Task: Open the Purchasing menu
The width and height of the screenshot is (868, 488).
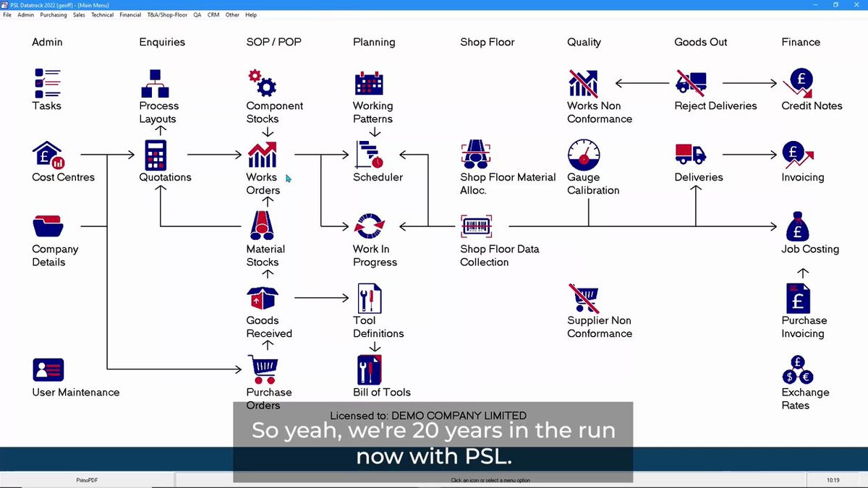Action: 54,14
